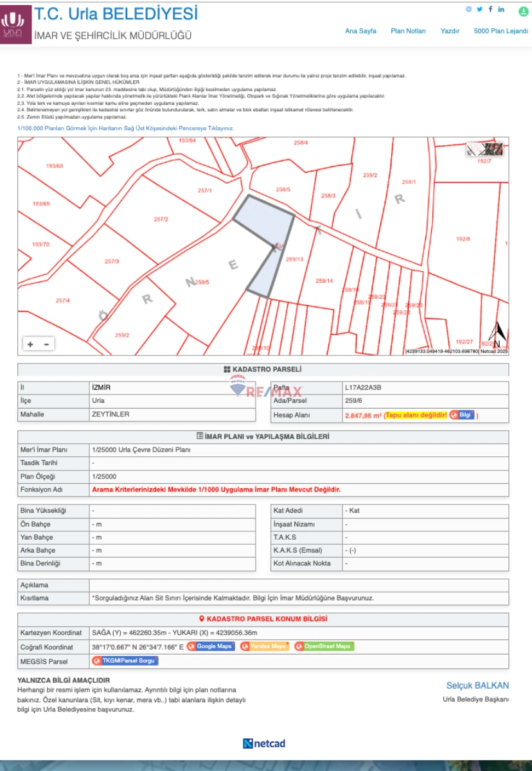Go to Ana Sayfa
The height and width of the screenshot is (771, 532).
click(360, 31)
